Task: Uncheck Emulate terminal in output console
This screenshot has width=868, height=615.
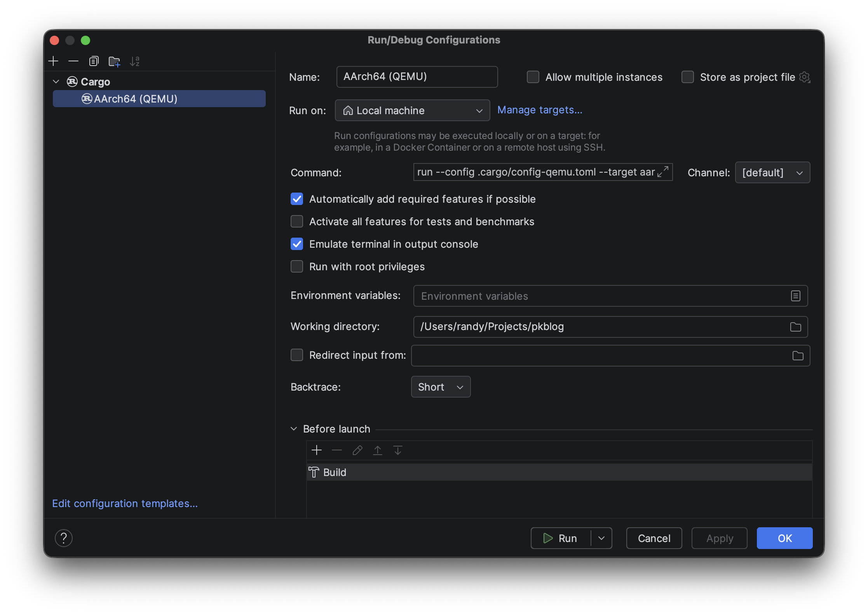Action: tap(297, 244)
